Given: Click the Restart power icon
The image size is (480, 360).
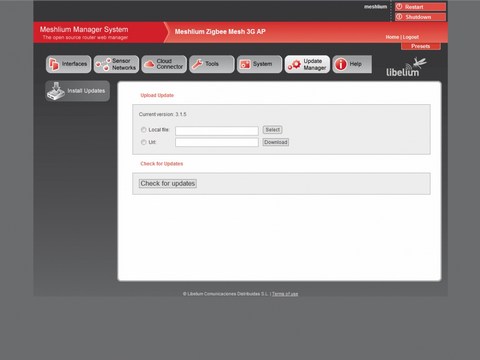Looking at the screenshot, I should click(399, 7).
